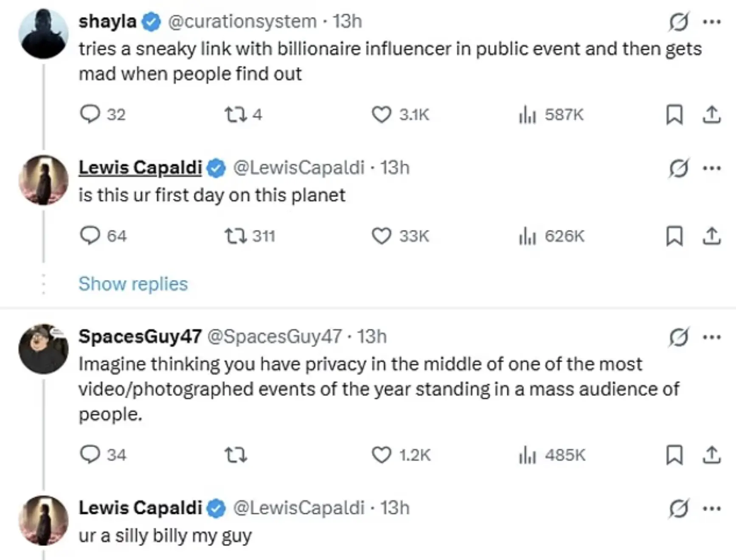View analytics on shayla's 587K views tweet
The width and height of the screenshot is (736, 560).
tap(528, 115)
